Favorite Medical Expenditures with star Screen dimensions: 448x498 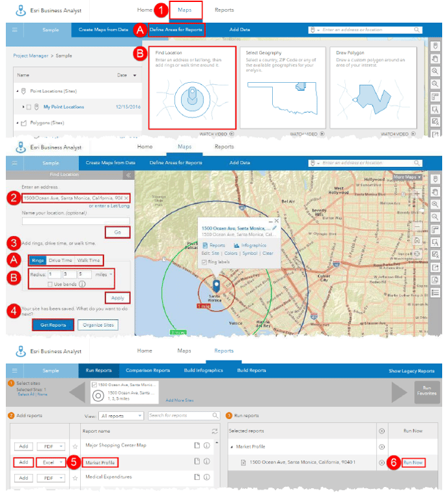point(75,478)
